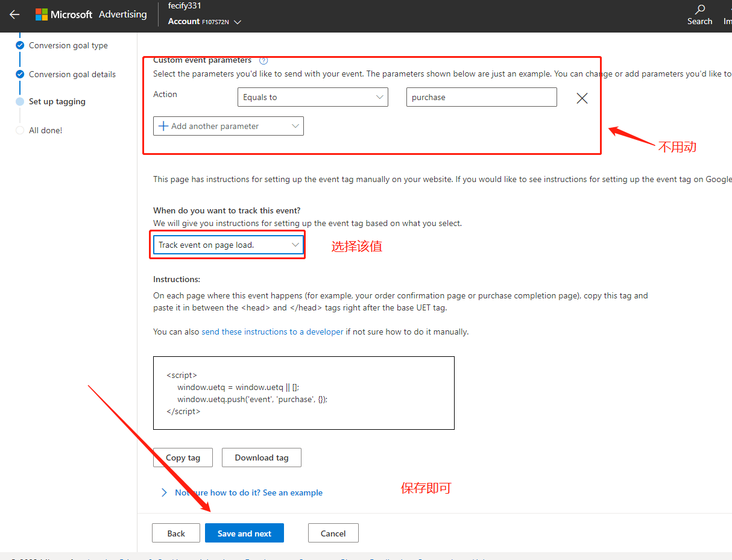Open the Track event on page load dropdown
Image resolution: width=732 pixels, height=560 pixels.
[x=229, y=245]
